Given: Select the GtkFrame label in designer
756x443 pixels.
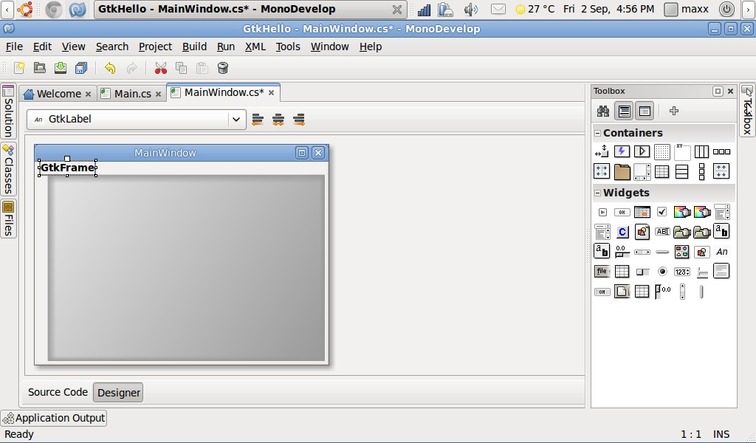Looking at the screenshot, I should (68, 168).
